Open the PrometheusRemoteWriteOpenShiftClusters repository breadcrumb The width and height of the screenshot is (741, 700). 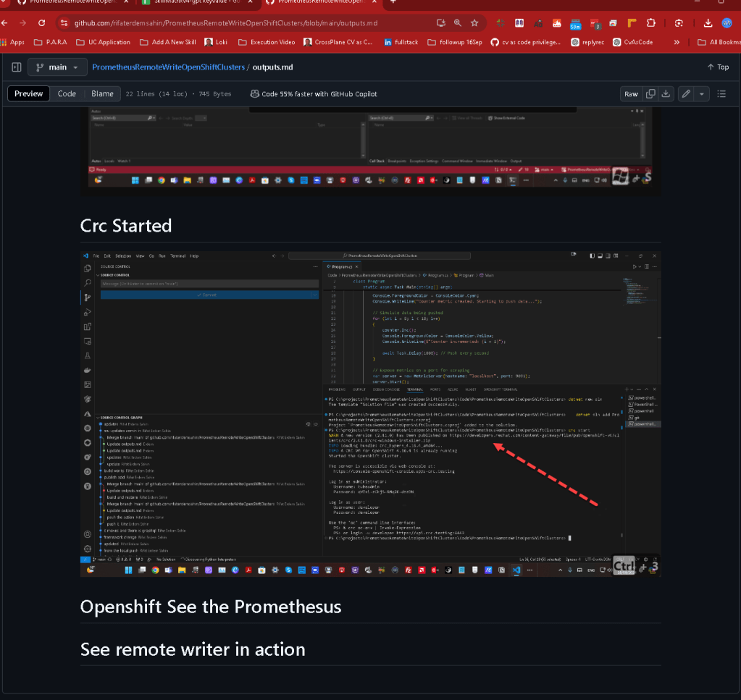168,67
